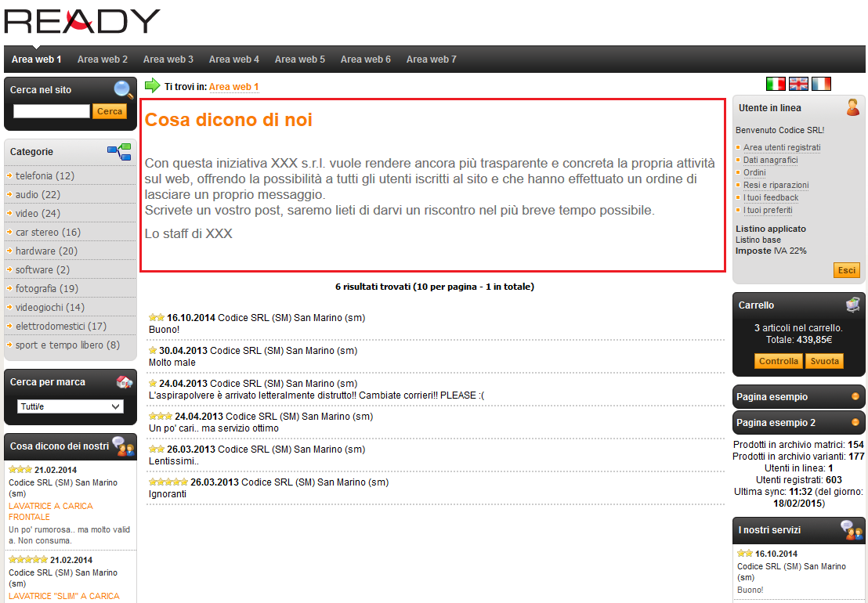Open Pagina esempio 2 panel
Viewport: 868px width, 603px height.
pyautogui.click(x=799, y=423)
